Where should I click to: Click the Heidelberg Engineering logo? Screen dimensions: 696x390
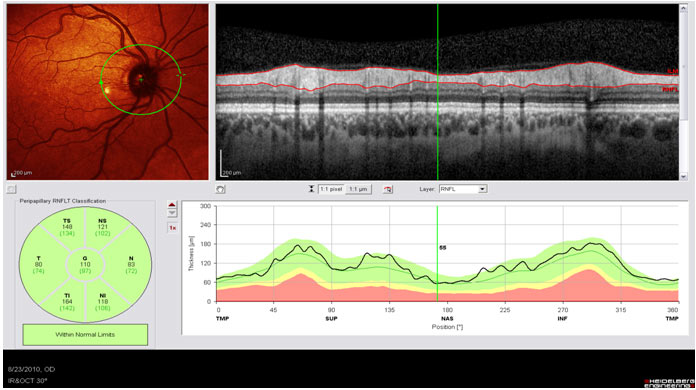pos(668,383)
